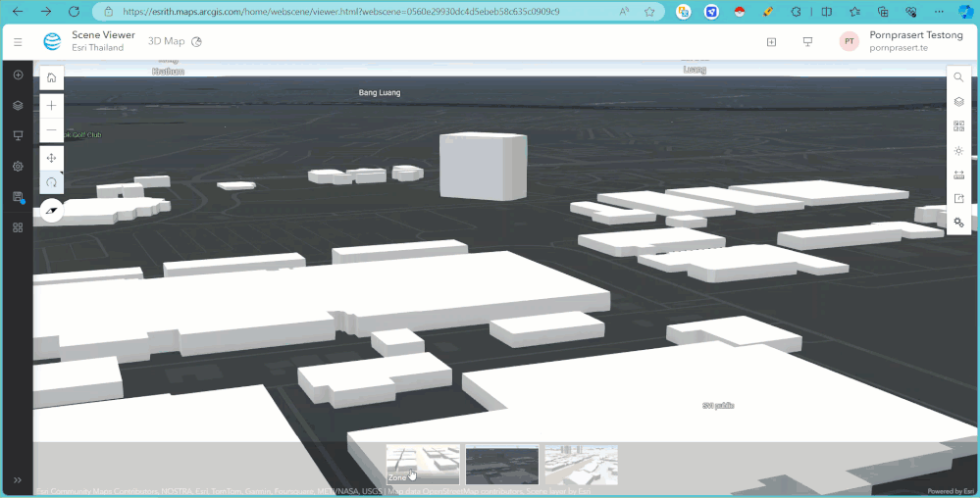Open the browser essentials heart icon

[911, 11]
